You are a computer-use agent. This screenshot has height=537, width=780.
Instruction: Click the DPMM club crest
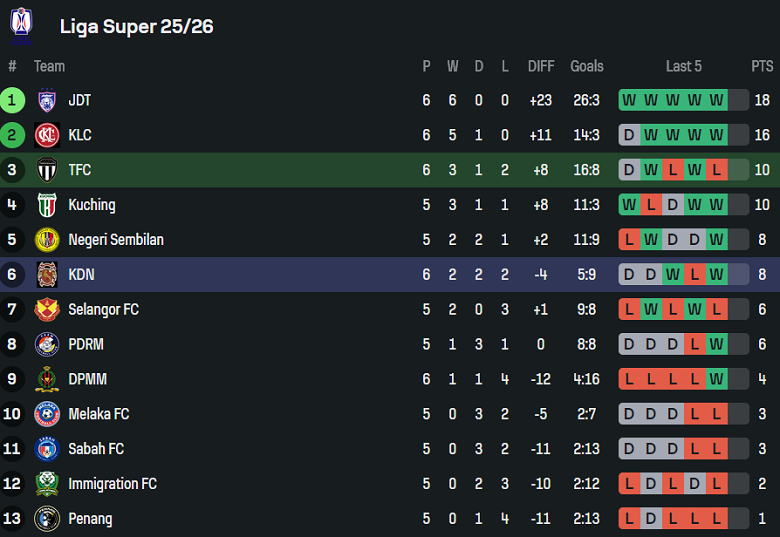(47, 379)
